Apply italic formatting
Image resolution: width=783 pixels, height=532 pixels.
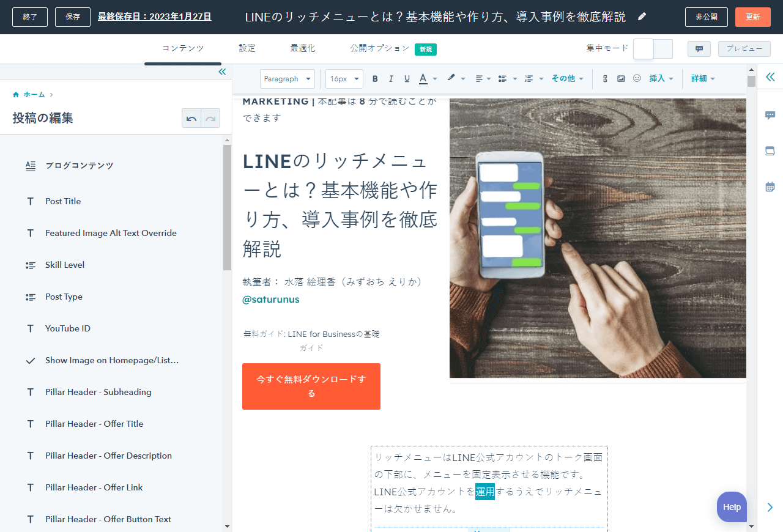click(x=391, y=79)
